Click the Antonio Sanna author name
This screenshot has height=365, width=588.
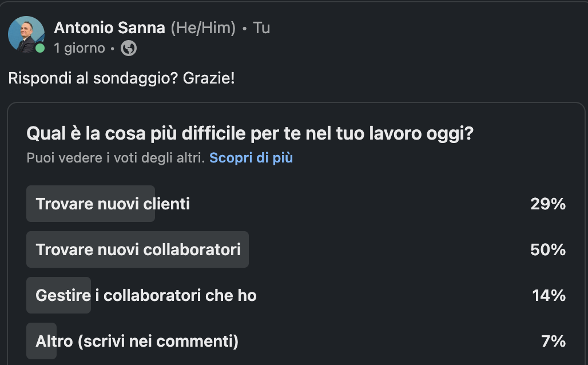109,28
